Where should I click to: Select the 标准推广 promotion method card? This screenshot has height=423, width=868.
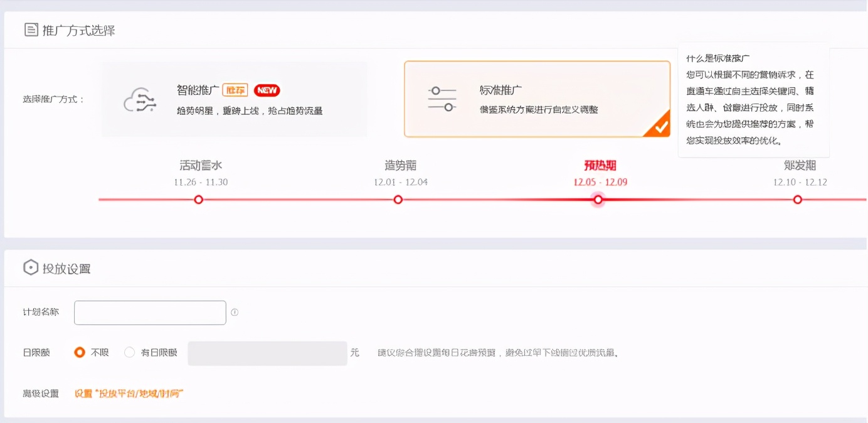(x=537, y=99)
